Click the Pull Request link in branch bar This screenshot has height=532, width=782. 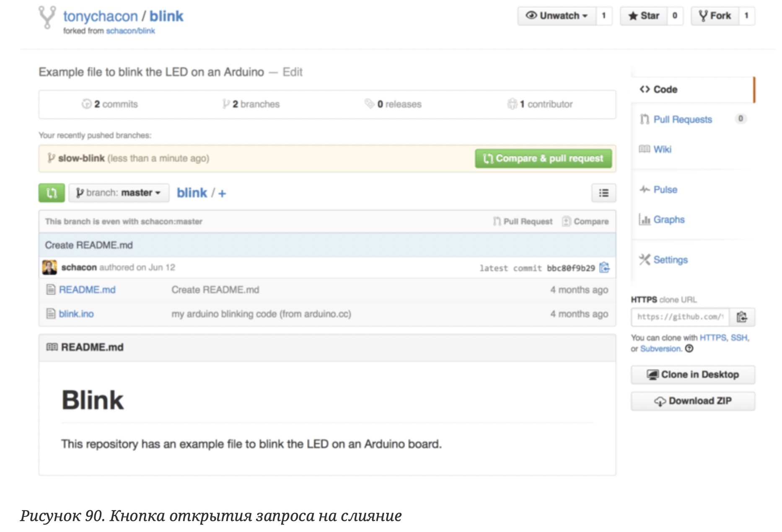tap(523, 221)
